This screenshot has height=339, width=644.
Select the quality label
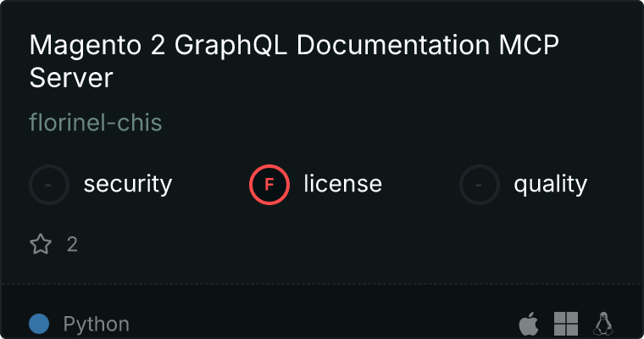tap(550, 184)
